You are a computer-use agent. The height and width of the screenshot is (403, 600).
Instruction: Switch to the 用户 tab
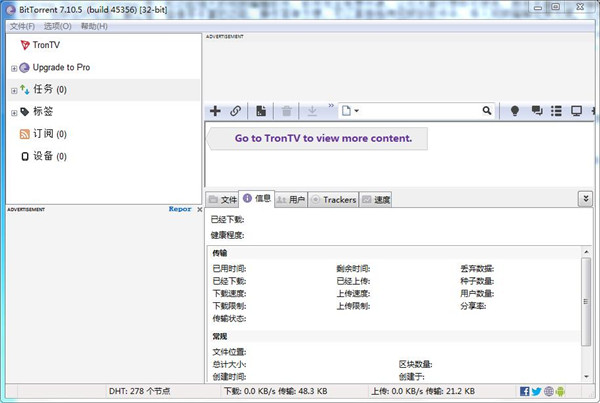[x=291, y=200]
